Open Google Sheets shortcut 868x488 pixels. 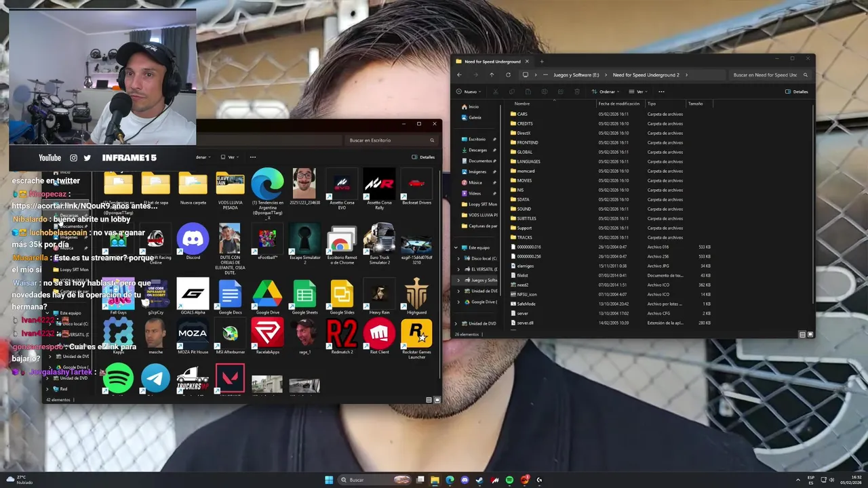304,297
